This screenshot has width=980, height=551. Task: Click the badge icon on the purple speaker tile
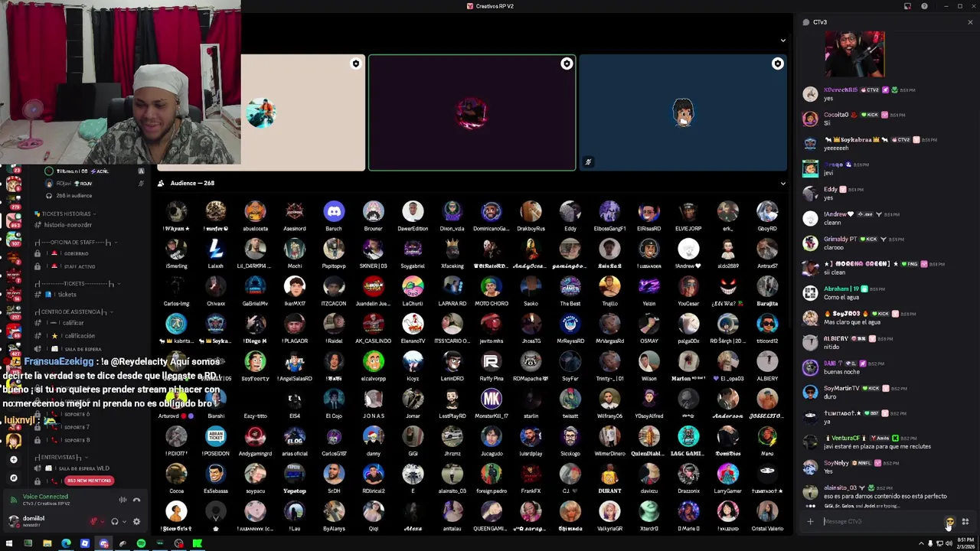(567, 64)
